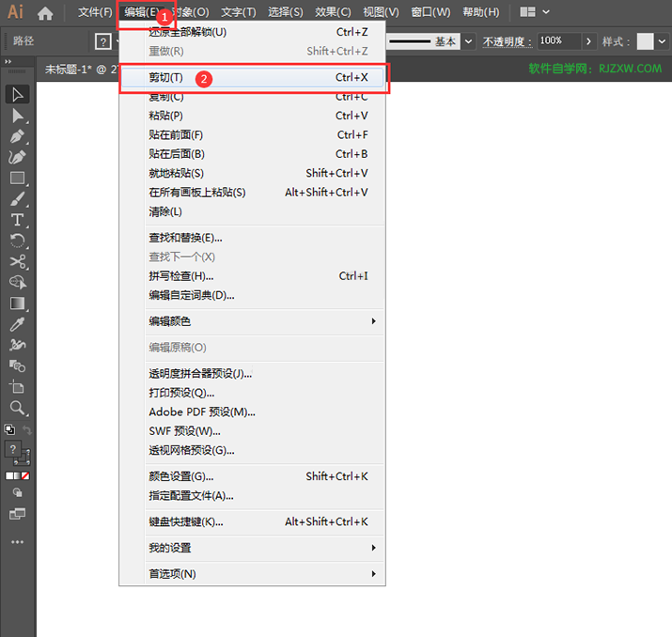Click the Illustrator Ai logo
672x637 pixels.
[x=15, y=11]
